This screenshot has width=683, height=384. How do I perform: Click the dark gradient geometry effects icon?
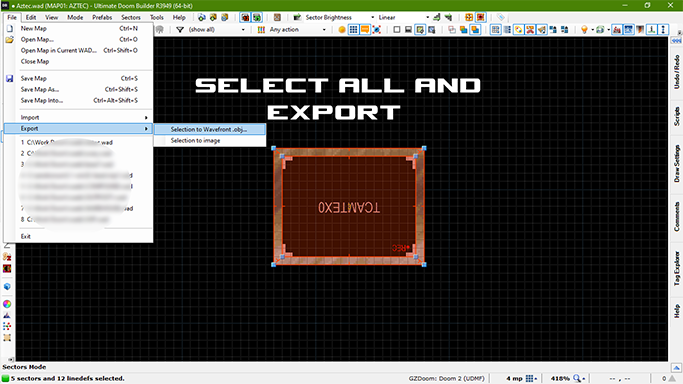(640, 30)
